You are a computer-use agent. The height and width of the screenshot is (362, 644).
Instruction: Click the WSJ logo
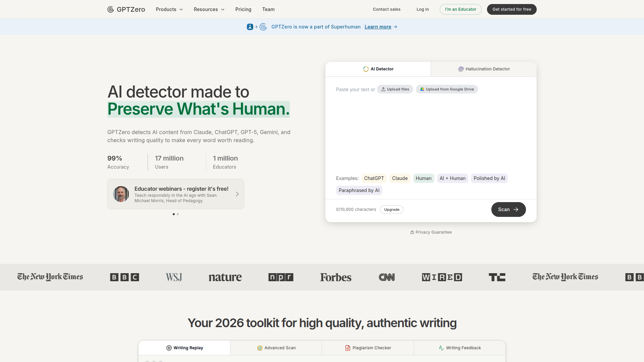pos(174,277)
